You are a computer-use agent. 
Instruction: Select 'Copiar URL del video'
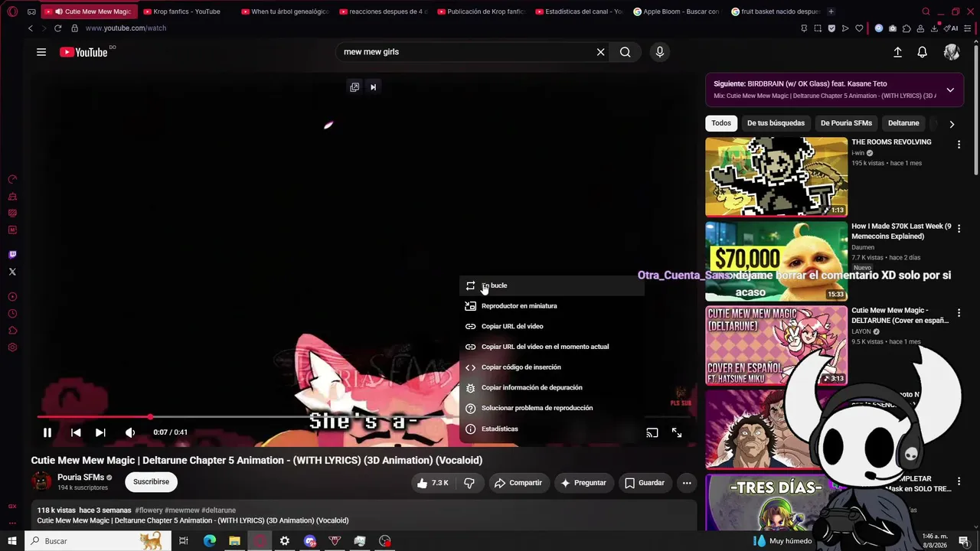tap(551, 327)
